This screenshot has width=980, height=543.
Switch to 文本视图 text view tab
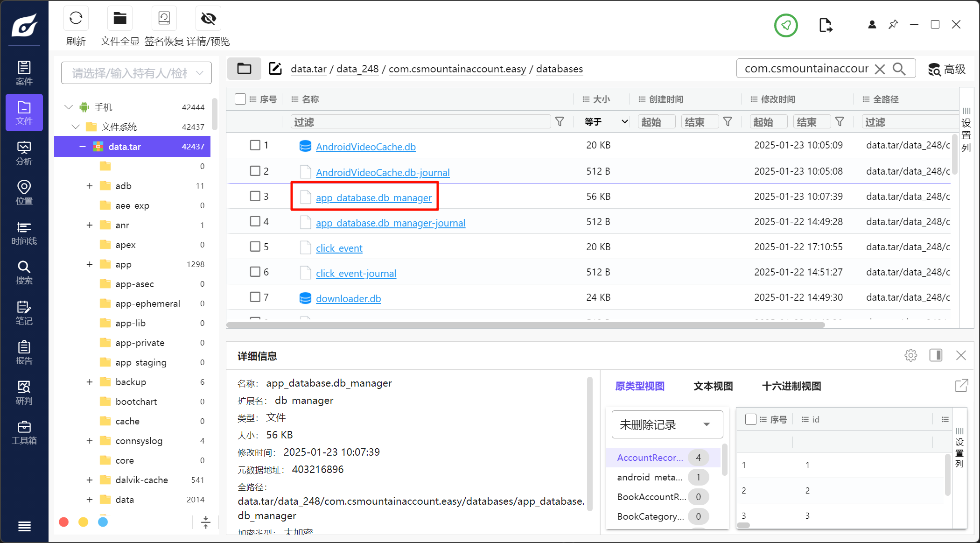point(713,386)
